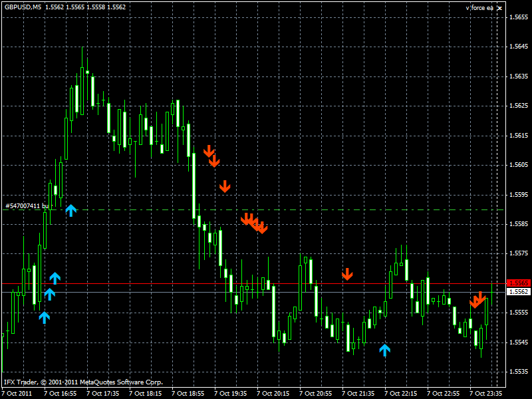Click the 7 Oct 16:55 time axis label

60,393
